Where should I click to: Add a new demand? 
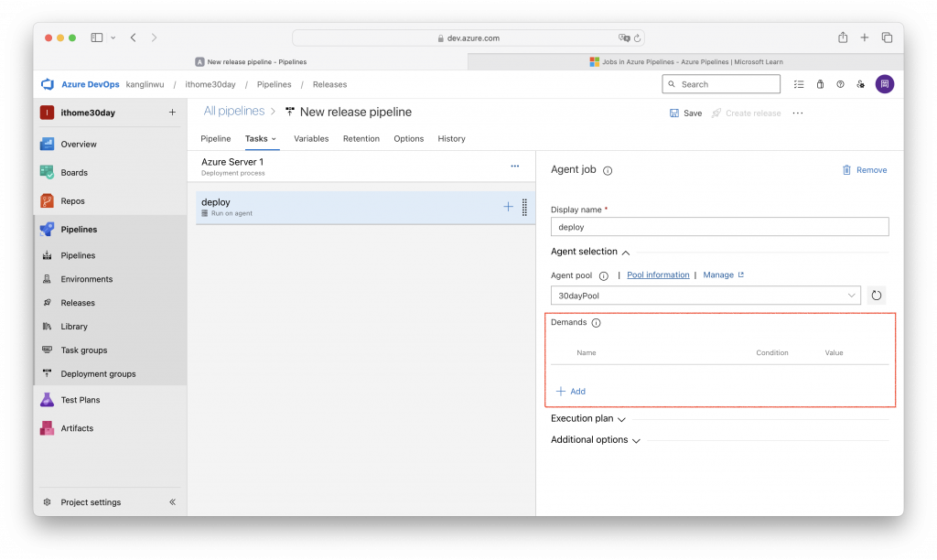571,392
